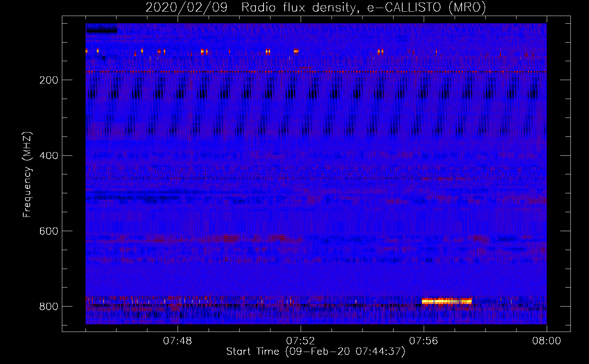
Task: Click the 400 frequency tick label
Action: [48, 156]
